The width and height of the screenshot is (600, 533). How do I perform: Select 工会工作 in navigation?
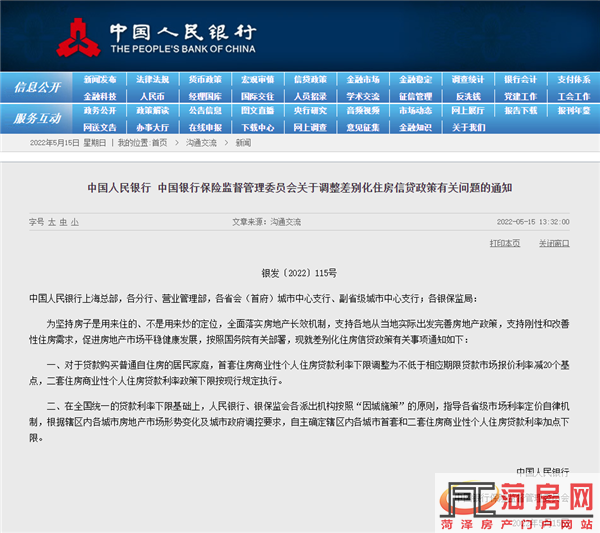(574, 96)
